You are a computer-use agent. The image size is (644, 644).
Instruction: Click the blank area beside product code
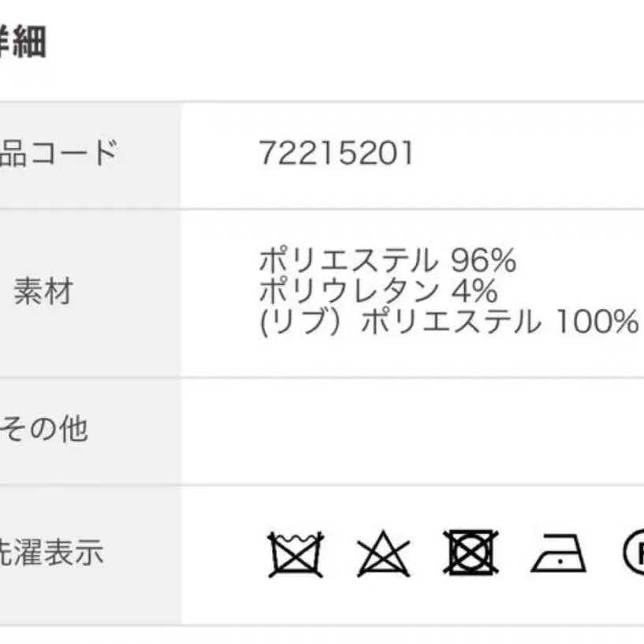(x=529, y=155)
